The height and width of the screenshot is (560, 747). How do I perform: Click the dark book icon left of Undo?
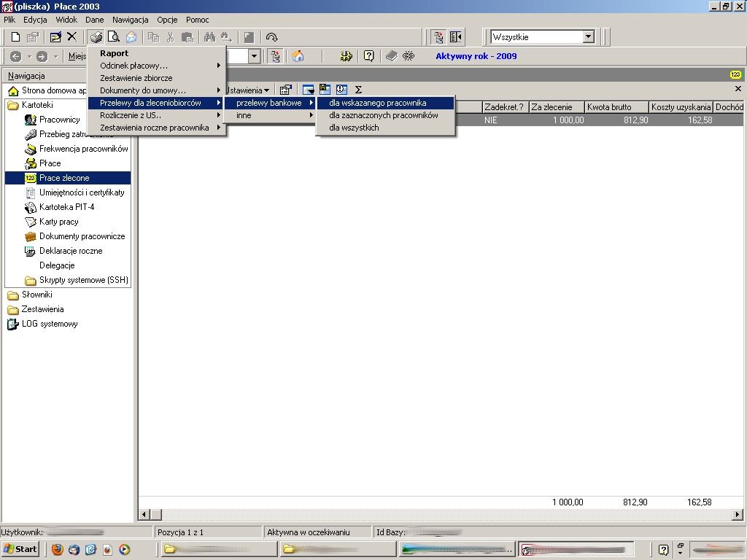[249, 37]
